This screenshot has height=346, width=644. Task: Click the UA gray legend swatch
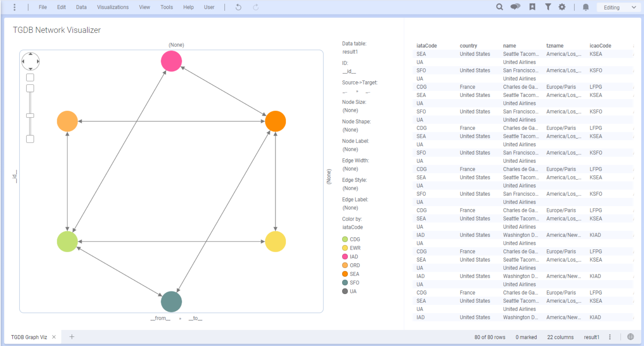click(345, 291)
